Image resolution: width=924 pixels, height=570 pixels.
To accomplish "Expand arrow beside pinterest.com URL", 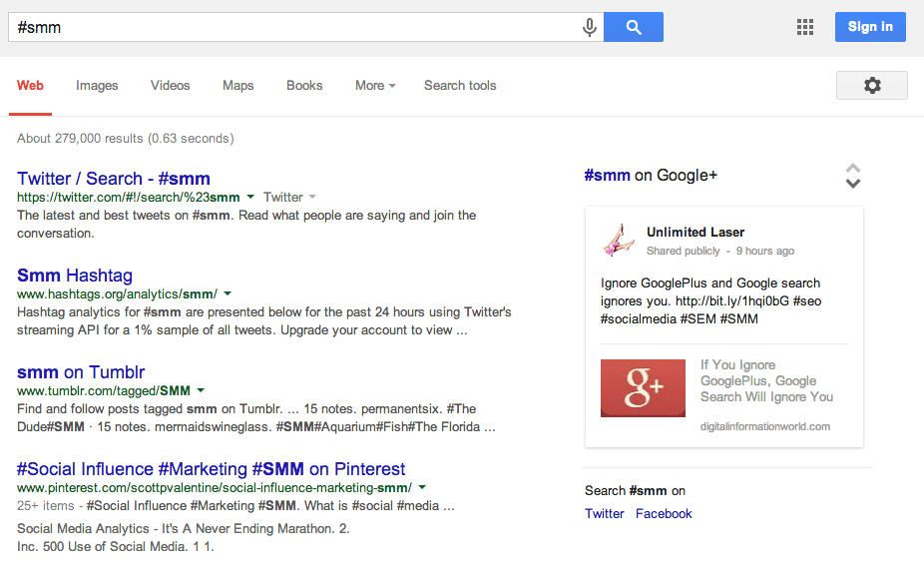I will (x=422, y=487).
